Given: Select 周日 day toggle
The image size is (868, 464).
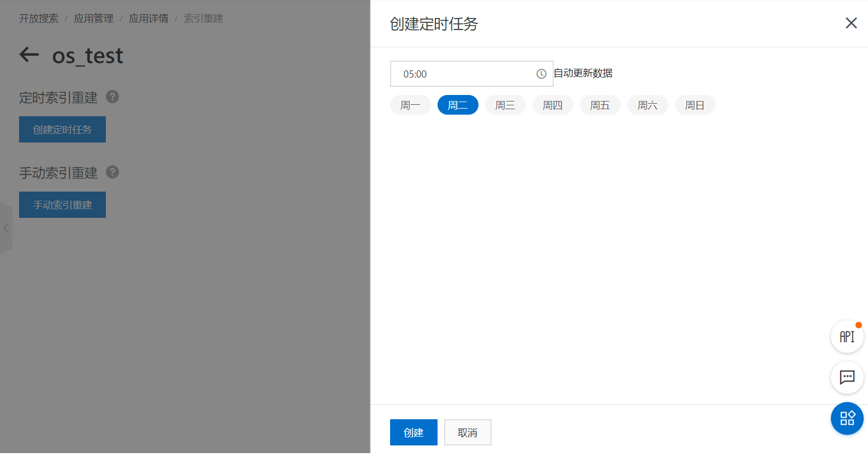Looking at the screenshot, I should 695,105.
